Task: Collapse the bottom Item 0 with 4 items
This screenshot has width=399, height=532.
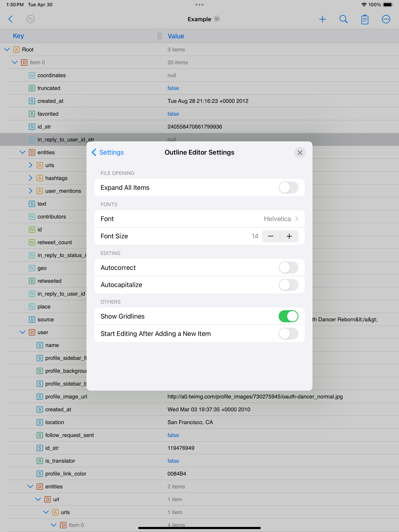Action: pos(54,525)
